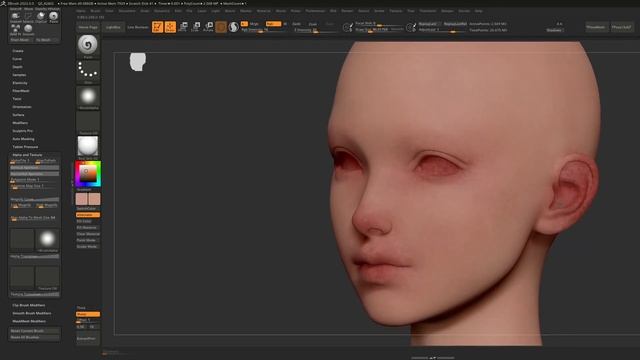Expand the Orientation section
The width and height of the screenshot is (640, 360).
[22, 107]
